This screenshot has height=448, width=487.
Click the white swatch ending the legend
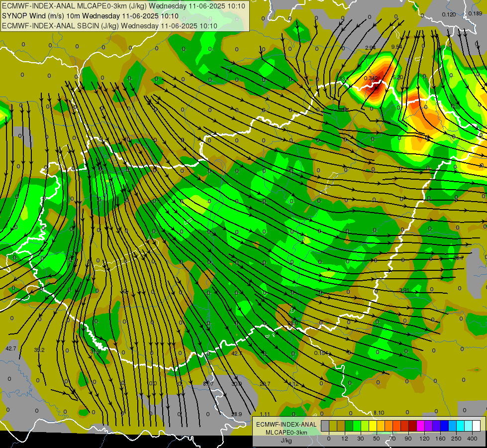476,426
